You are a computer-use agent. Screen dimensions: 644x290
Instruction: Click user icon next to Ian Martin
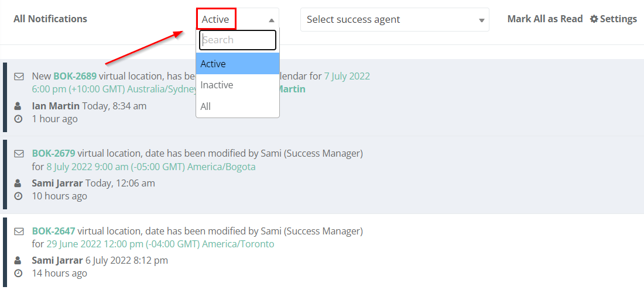click(18, 106)
